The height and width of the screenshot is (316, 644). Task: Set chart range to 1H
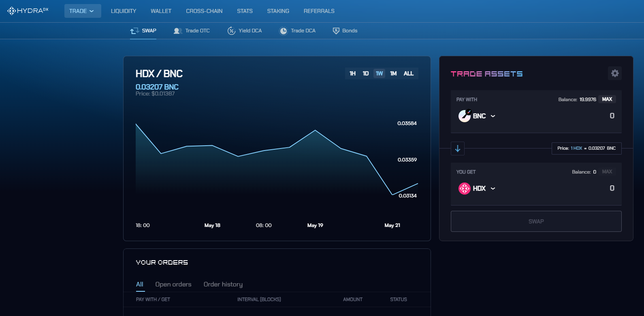coord(352,73)
